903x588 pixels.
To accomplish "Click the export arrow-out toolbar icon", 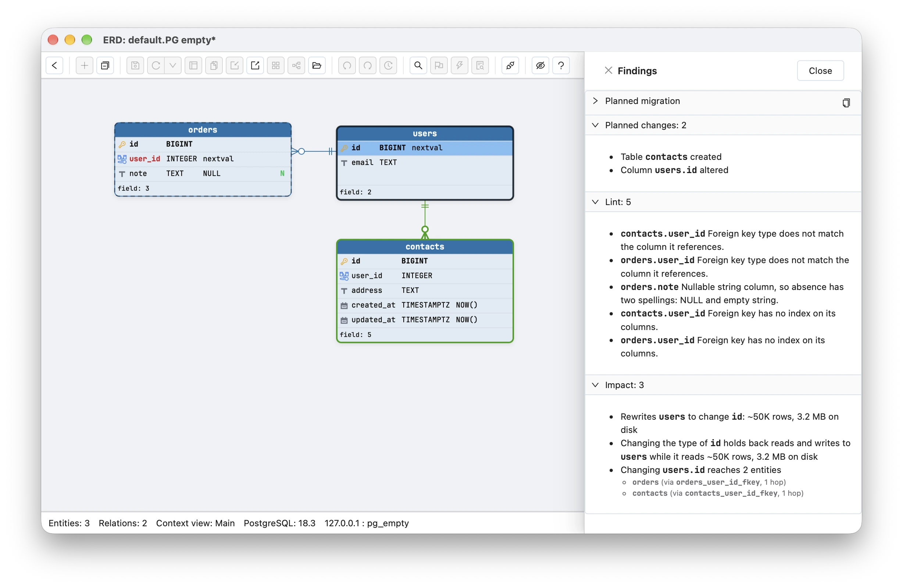I will 255,66.
